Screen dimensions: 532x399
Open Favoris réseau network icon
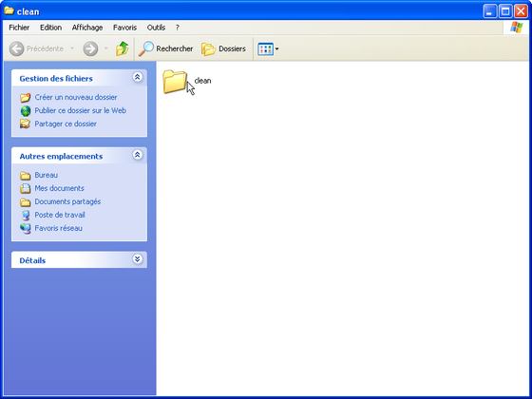(25, 228)
